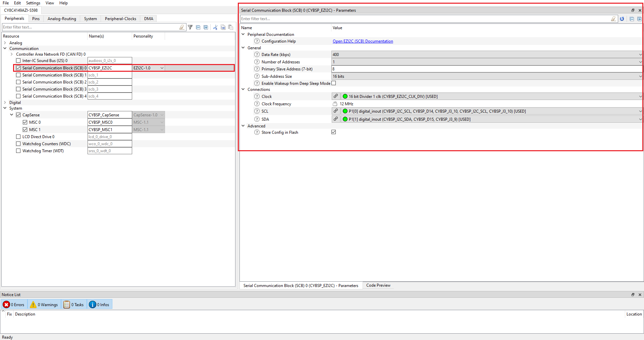Click the CY8C4149AZI-S598 device tab

point(21,10)
